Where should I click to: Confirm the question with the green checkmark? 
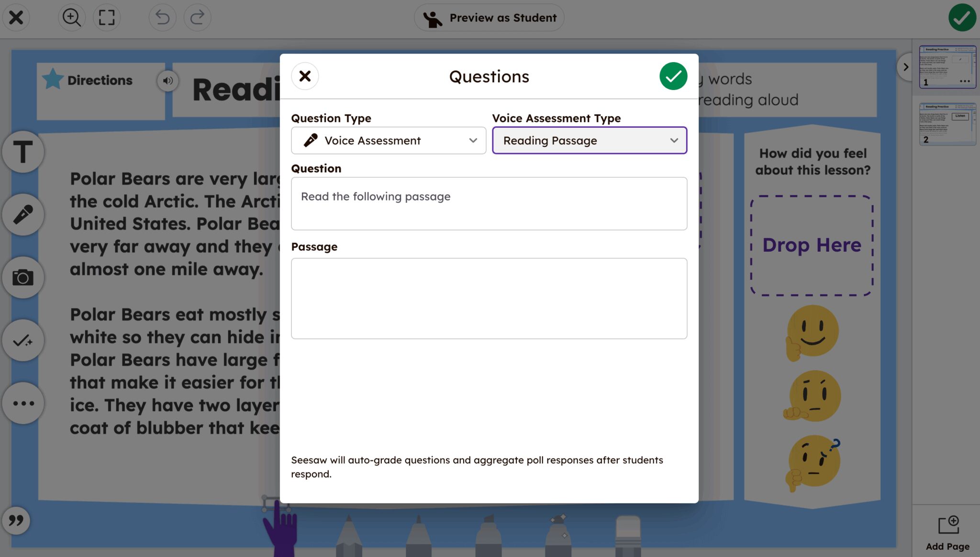[673, 76]
